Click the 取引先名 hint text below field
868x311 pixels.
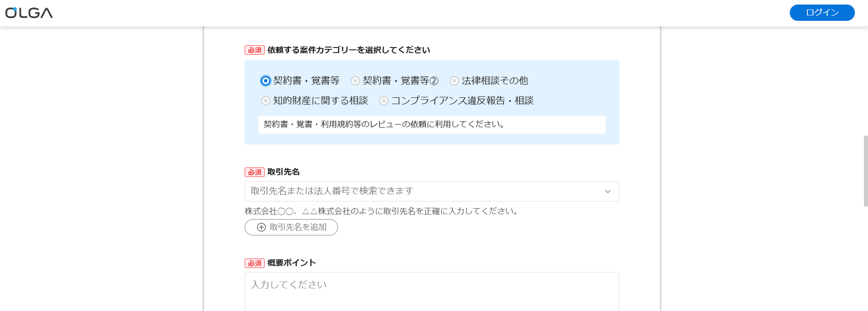coord(383,211)
